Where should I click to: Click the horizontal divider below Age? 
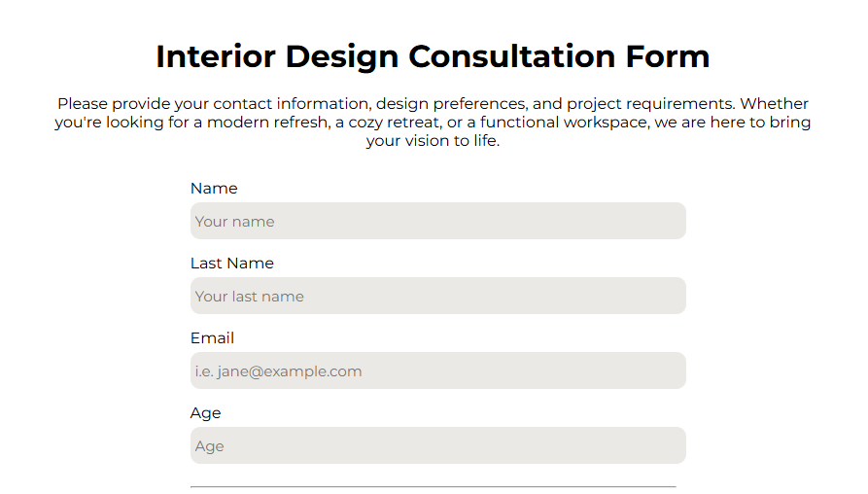click(x=433, y=486)
